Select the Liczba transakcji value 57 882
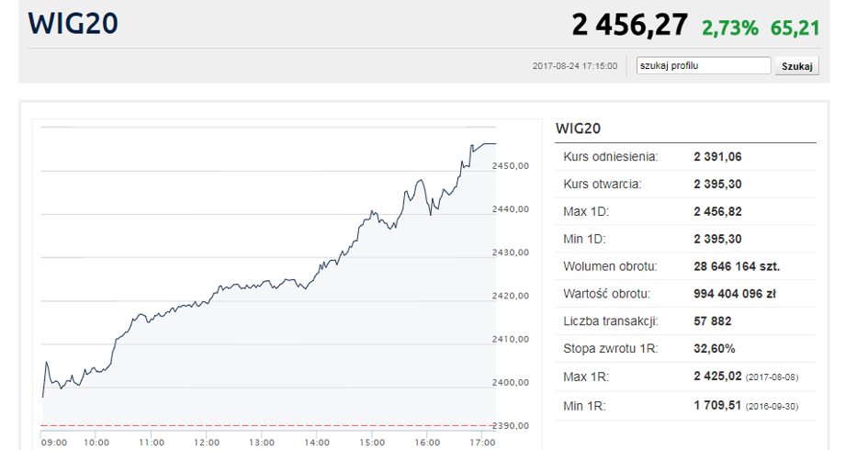The width and height of the screenshot is (868, 450). pos(713,322)
